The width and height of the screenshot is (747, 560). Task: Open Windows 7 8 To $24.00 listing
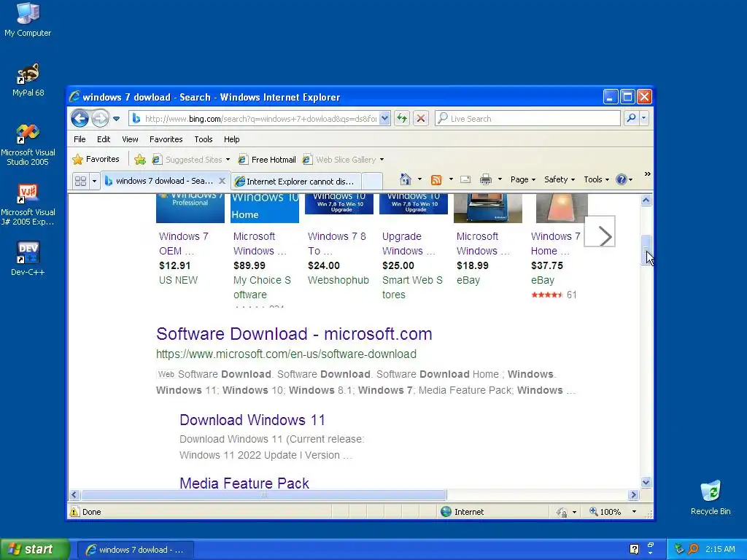(x=337, y=244)
